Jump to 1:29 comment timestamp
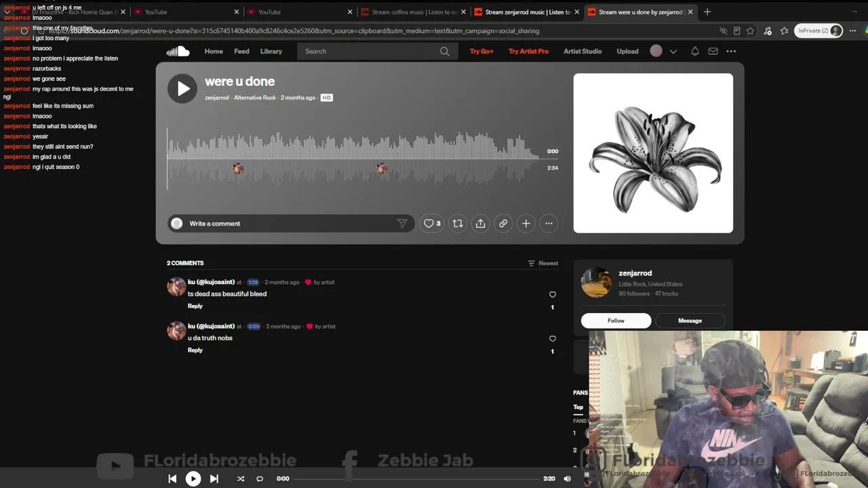 (x=253, y=283)
